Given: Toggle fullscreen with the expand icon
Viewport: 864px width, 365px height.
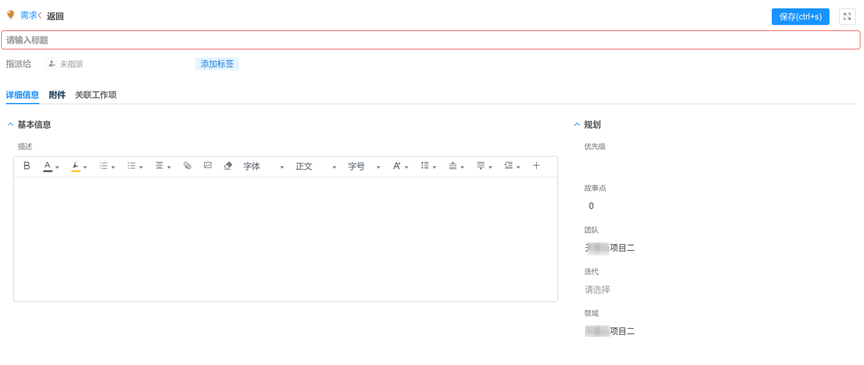Looking at the screenshot, I should 847,17.
